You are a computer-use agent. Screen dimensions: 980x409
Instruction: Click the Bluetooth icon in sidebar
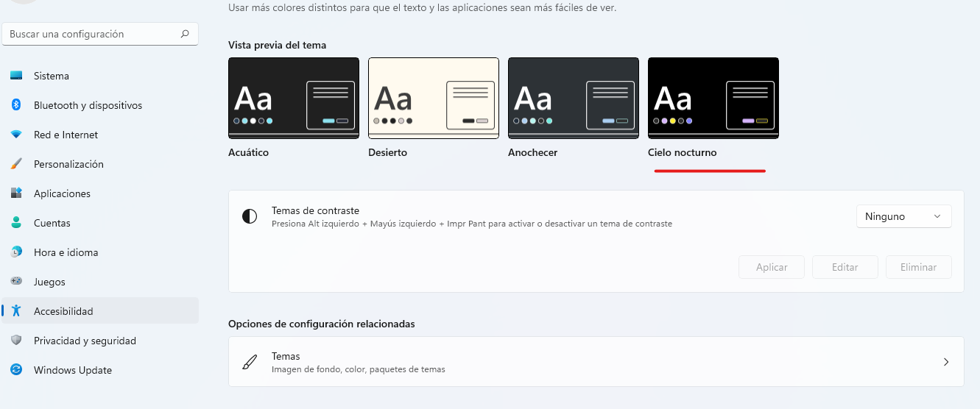[x=16, y=105]
